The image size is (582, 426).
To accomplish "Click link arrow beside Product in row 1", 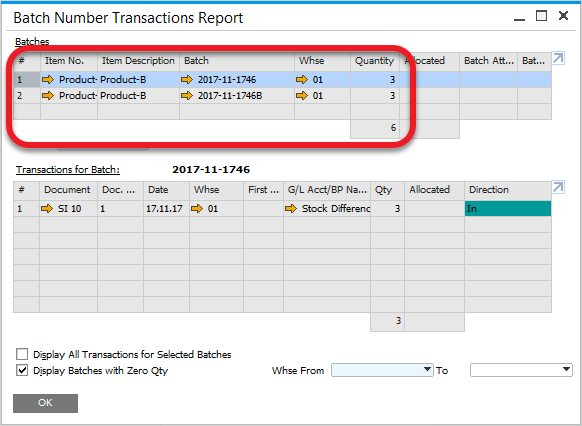I will [x=48, y=79].
